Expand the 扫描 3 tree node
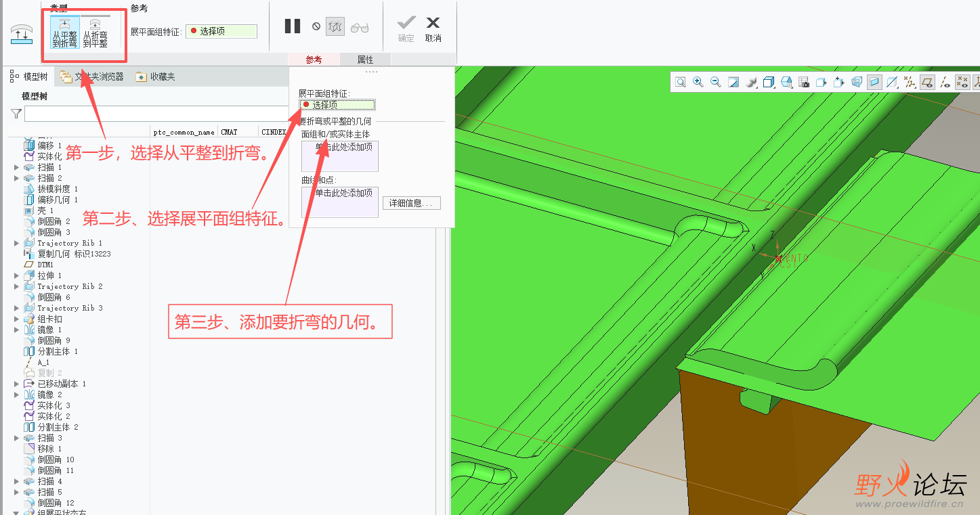980x515 pixels. [17, 438]
